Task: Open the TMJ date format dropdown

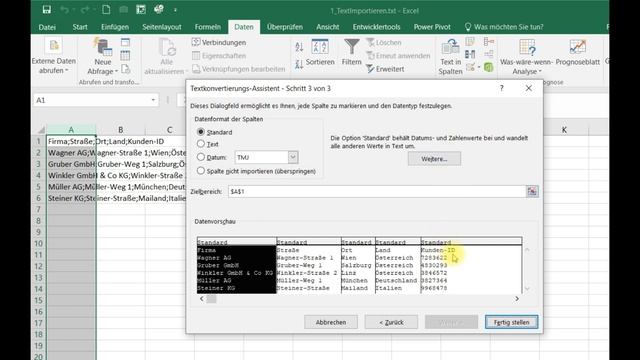Action: (x=293, y=157)
